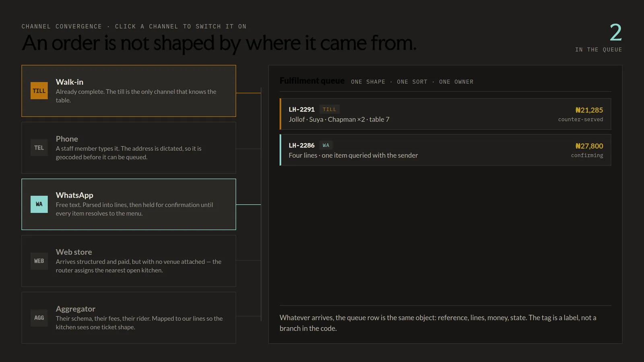Switch on the Aggregator channel card
This screenshot has height=362, width=644.
129,318
